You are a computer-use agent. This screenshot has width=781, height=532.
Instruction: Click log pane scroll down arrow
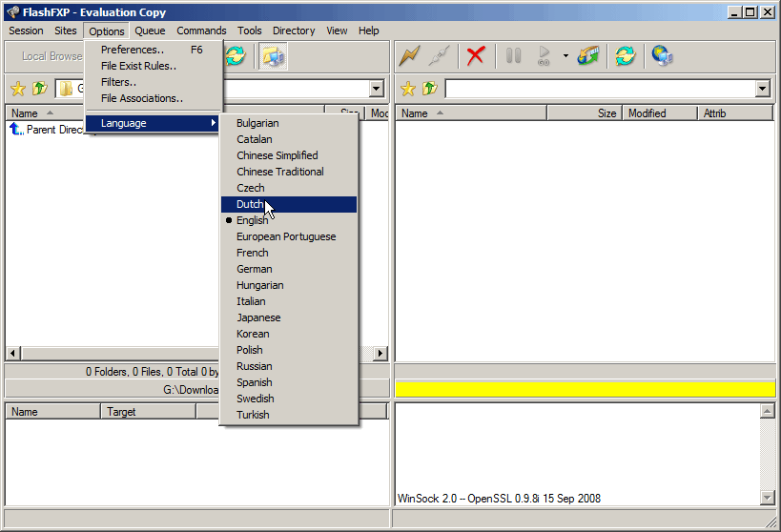[767, 498]
